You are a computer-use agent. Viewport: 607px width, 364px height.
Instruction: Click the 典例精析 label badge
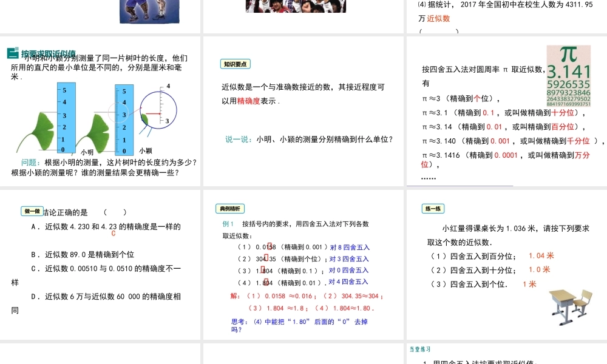[230, 209]
